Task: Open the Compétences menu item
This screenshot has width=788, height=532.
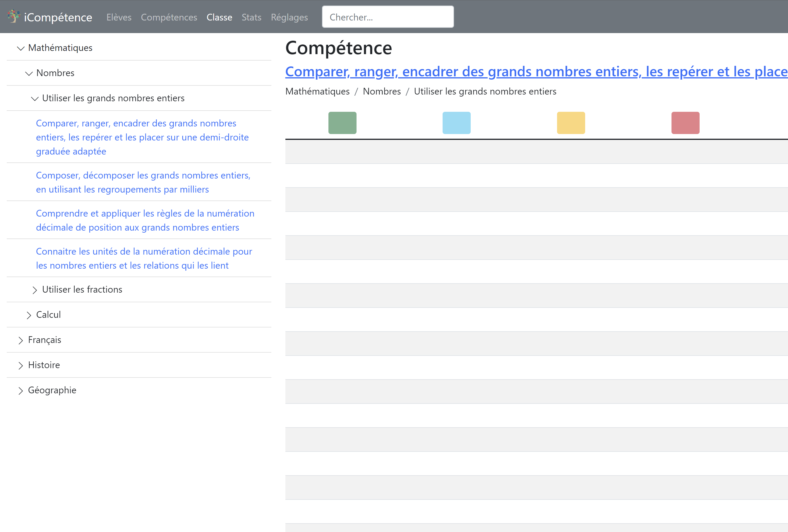Action: click(169, 17)
